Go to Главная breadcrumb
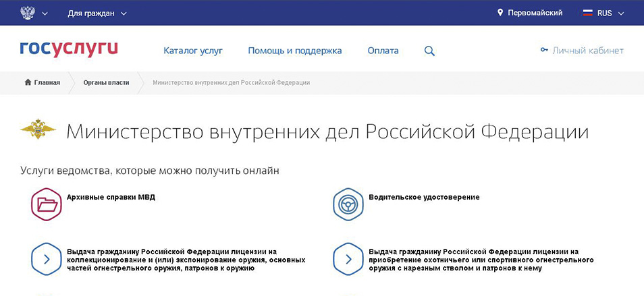 pos(47,82)
